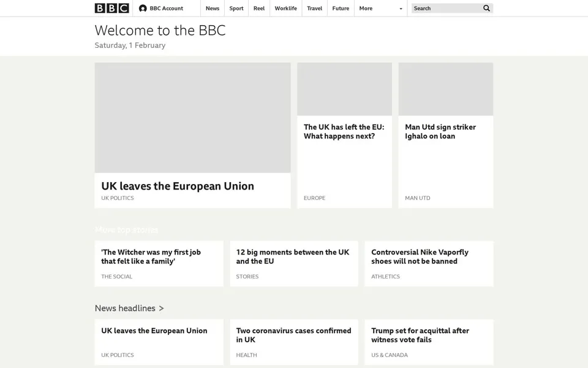Viewport: 588px width, 368px height.
Task: Click the More menu label
Action: coord(366,8)
